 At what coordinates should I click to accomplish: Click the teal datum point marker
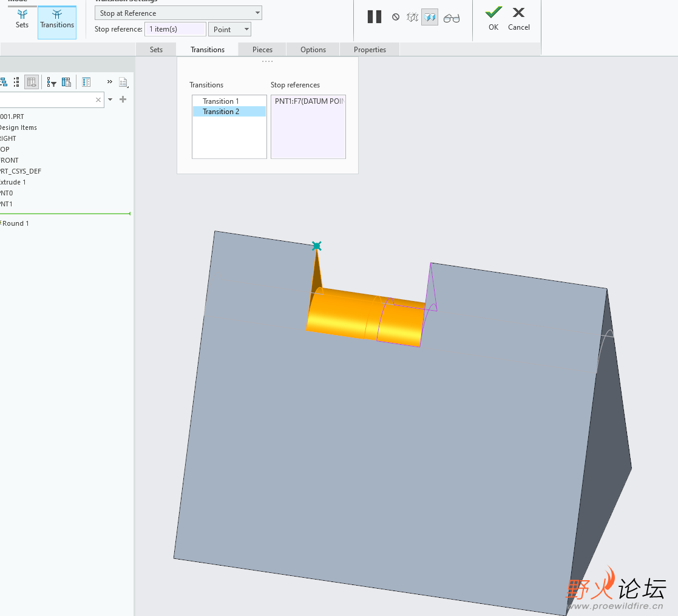pos(316,246)
